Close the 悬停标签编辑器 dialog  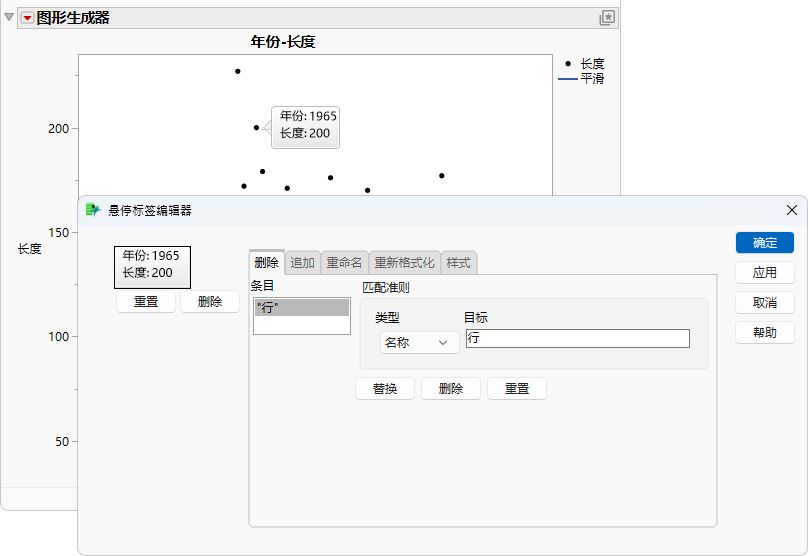coord(792,210)
